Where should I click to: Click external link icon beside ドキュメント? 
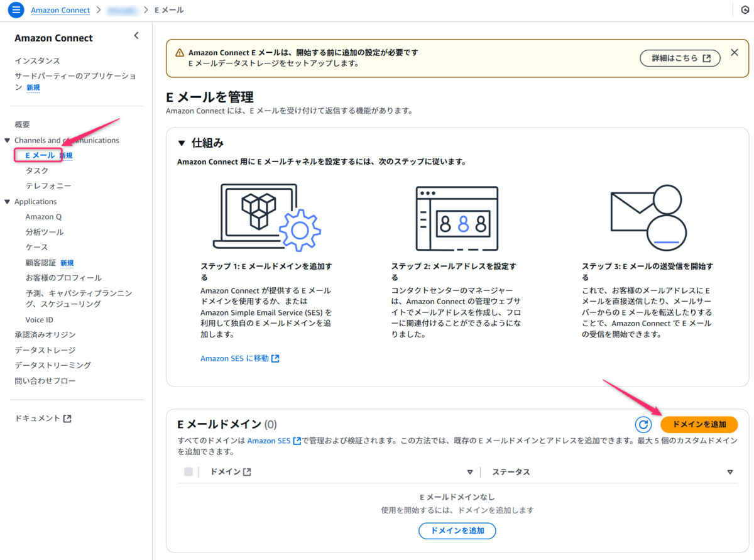click(68, 419)
